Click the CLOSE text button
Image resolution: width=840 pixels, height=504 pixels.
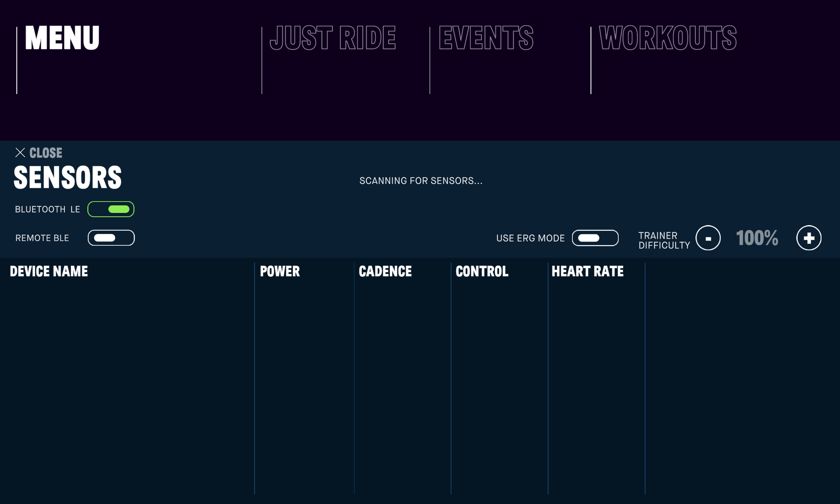pos(46,153)
